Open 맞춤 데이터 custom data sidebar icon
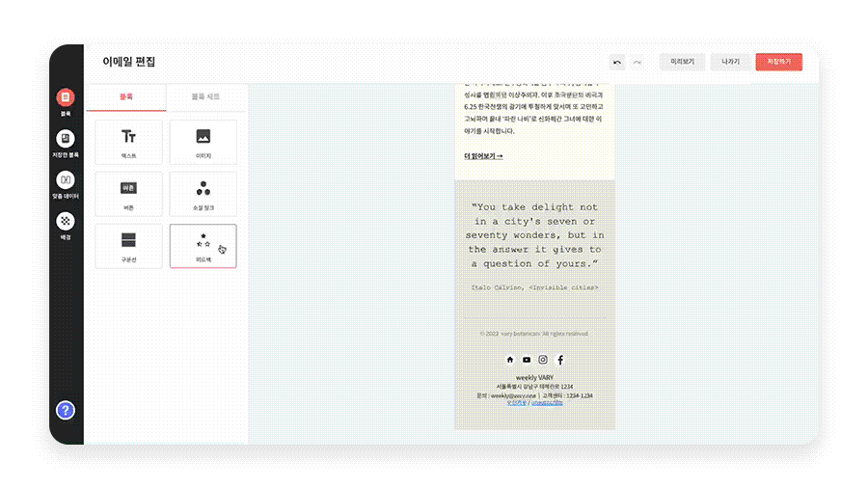Screen dimensions: 868x488 66,179
